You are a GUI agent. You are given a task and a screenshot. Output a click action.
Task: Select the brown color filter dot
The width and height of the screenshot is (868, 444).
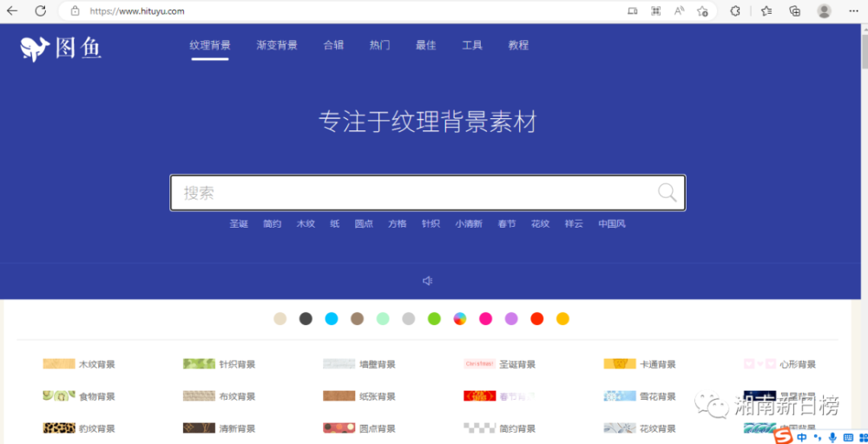tap(357, 319)
